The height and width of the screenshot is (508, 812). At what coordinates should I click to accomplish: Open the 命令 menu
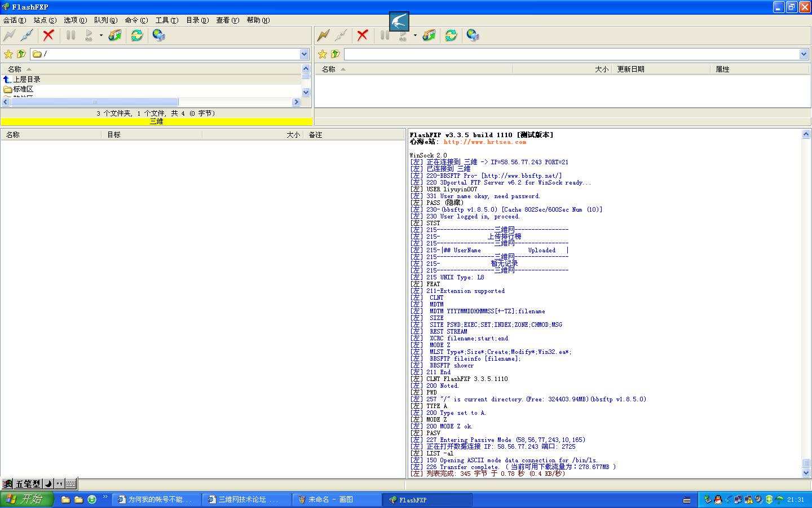[x=136, y=20]
